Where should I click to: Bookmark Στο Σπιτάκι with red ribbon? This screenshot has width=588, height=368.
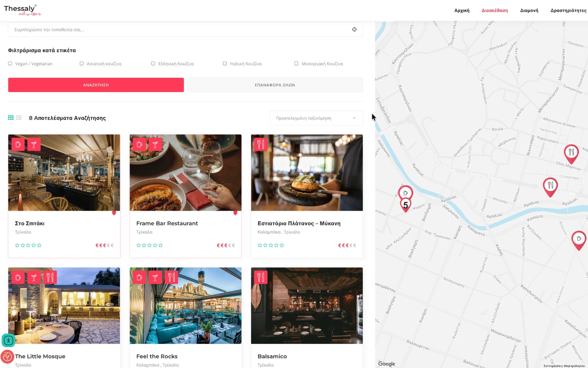click(114, 213)
